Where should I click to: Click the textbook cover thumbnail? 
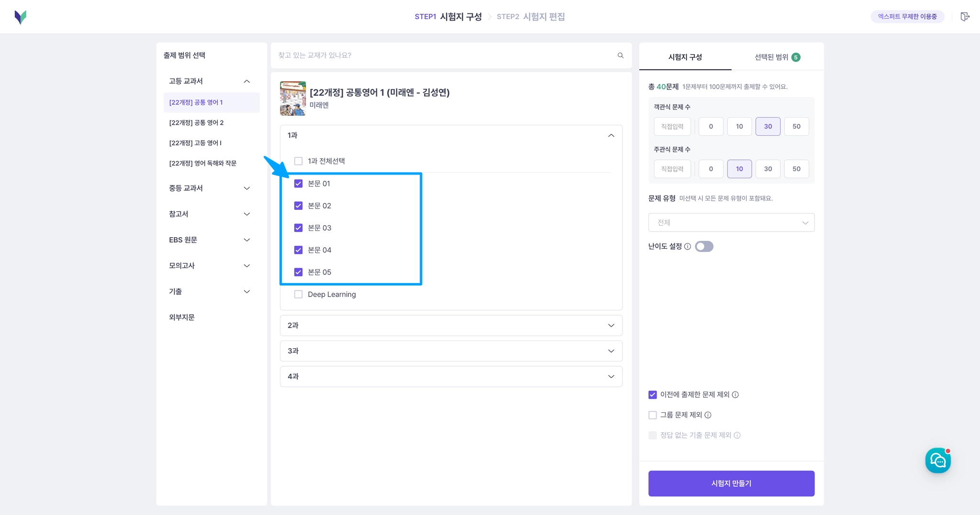293,99
